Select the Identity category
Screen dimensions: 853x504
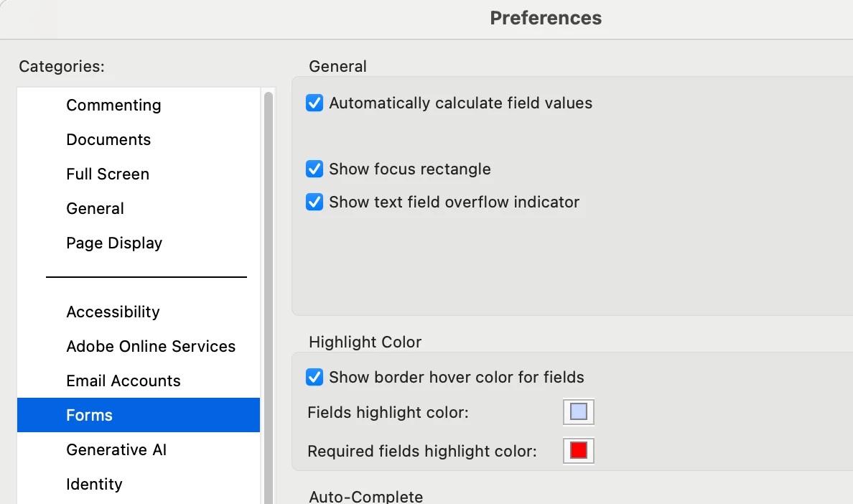coord(94,485)
